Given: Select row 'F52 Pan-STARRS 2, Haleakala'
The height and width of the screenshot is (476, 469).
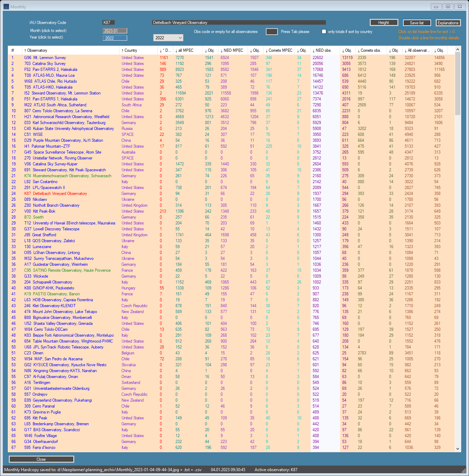Looking at the screenshot, I should coord(231,69).
